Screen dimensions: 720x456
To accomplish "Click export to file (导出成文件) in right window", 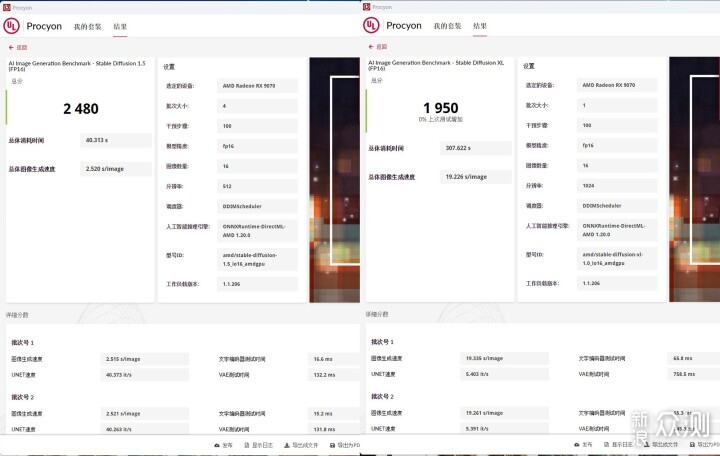I will coord(661,445).
